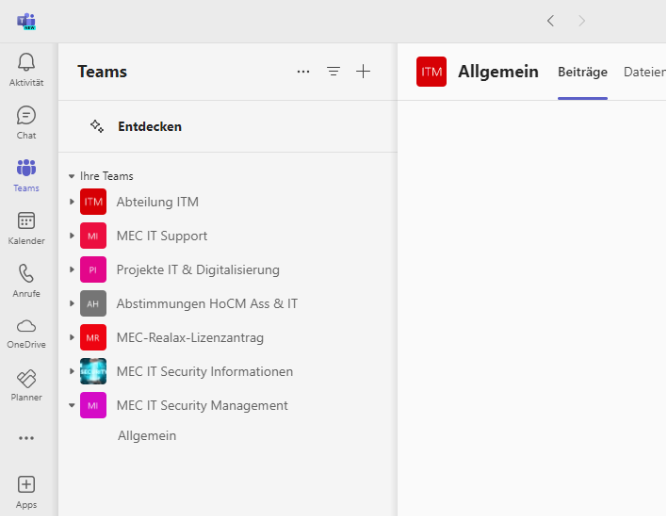Select MEC IT Security Informationen name
This screenshot has height=516, width=666.
[x=205, y=371]
